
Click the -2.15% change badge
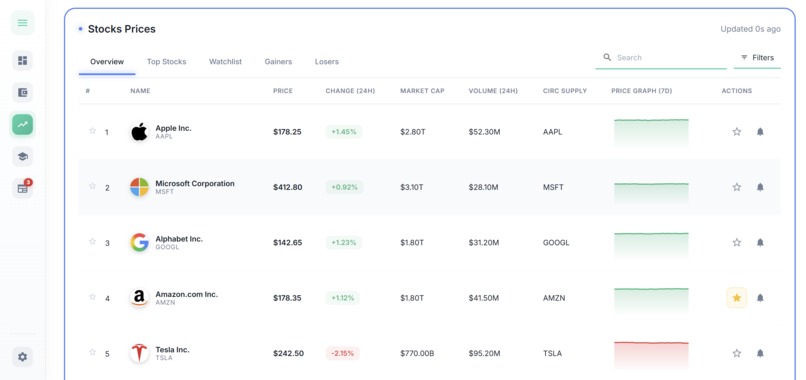coord(342,353)
